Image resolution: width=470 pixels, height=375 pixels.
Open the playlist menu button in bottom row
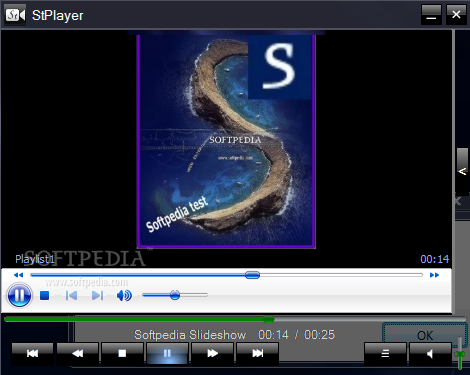click(x=385, y=353)
